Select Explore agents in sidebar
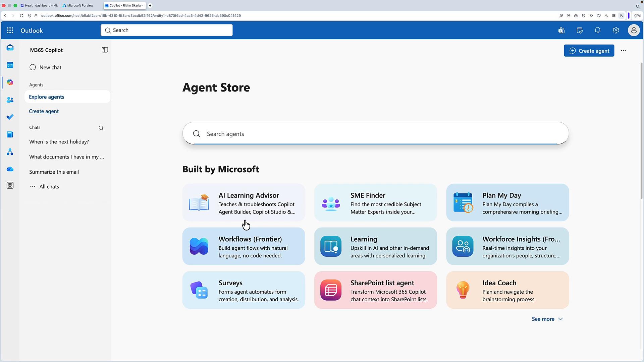644x362 pixels. coord(67,97)
